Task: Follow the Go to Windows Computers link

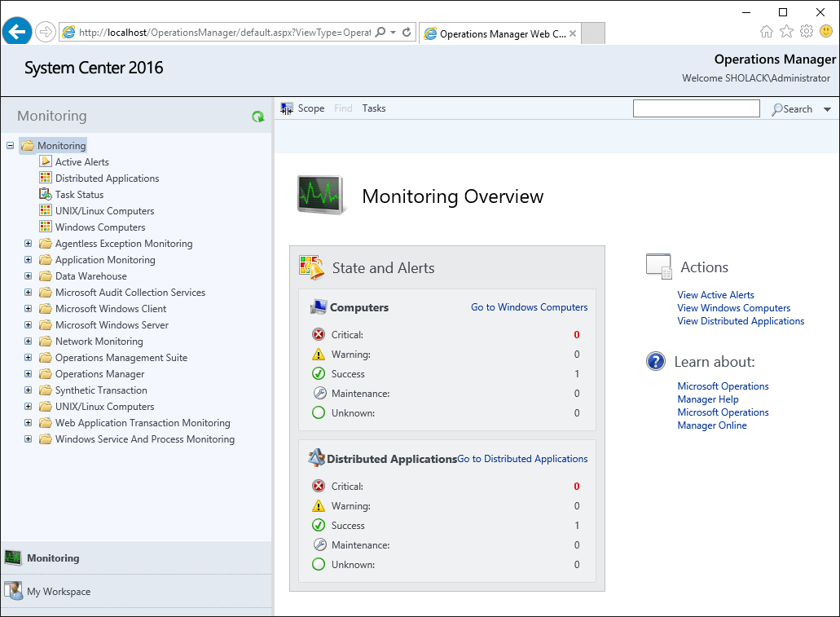Action: pyautogui.click(x=530, y=307)
